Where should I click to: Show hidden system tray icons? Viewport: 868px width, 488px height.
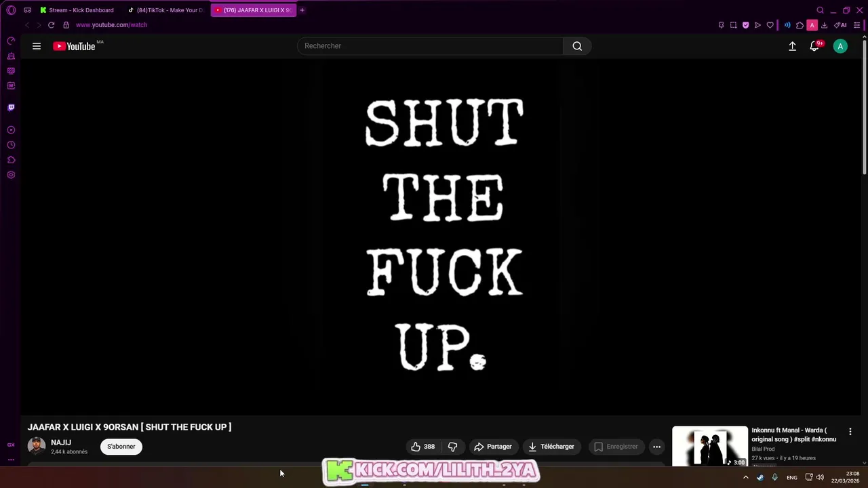coord(746,477)
